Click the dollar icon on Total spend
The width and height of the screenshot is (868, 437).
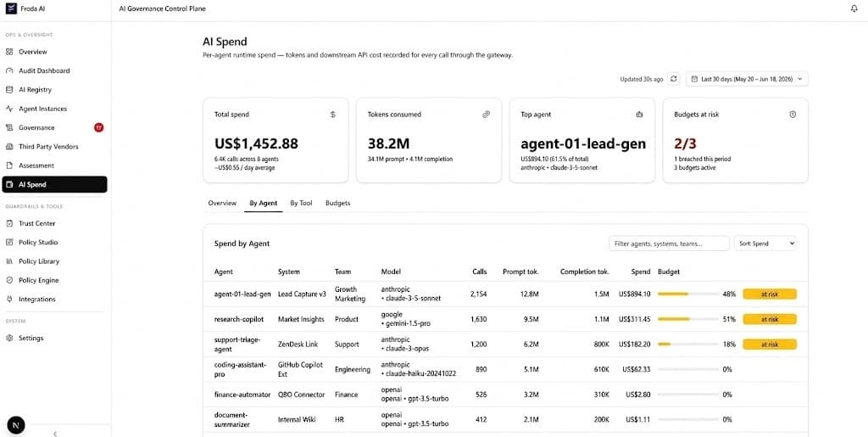332,115
